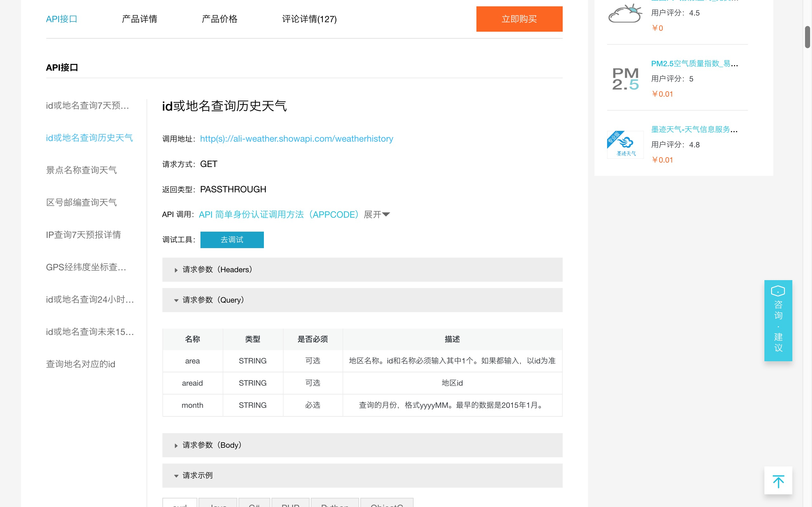The height and width of the screenshot is (507, 812).
Task: Expand the APPCODE 调用方法 details
Action: [x=377, y=214]
